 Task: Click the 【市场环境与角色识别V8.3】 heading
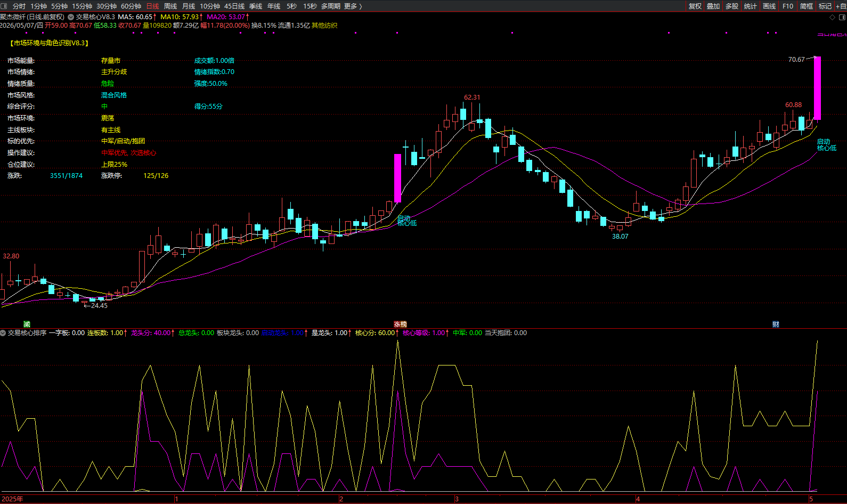coord(48,43)
